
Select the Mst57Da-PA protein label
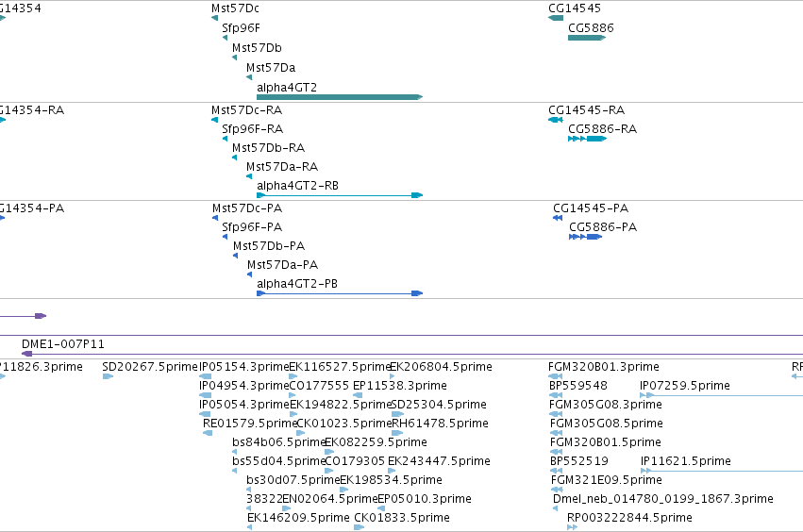[x=282, y=265]
